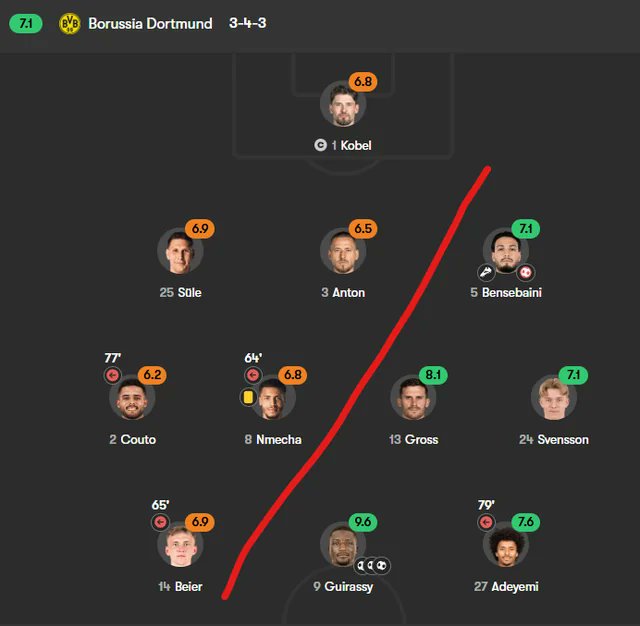This screenshot has width=640, height=626.
Task: Click Guirassy's goal ball icons
Action: [372, 565]
